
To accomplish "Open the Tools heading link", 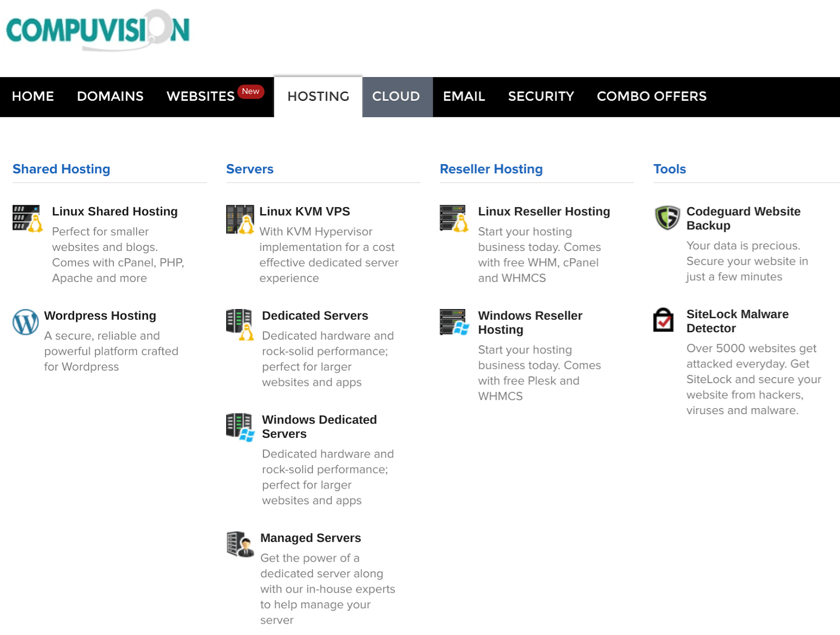I will (670, 169).
